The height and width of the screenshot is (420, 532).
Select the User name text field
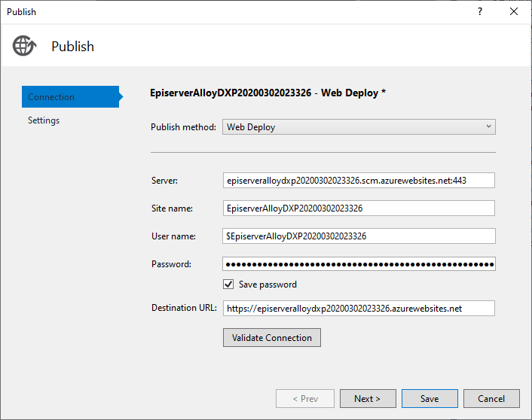pos(359,236)
